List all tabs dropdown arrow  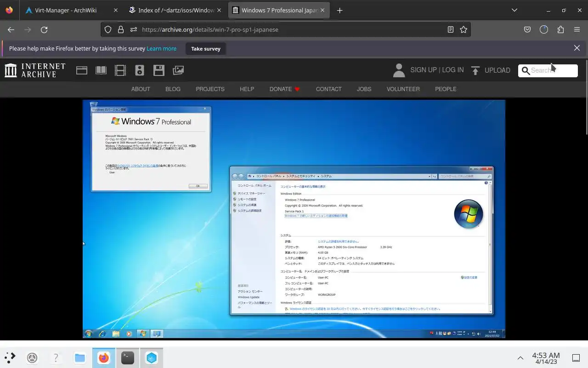514,10
